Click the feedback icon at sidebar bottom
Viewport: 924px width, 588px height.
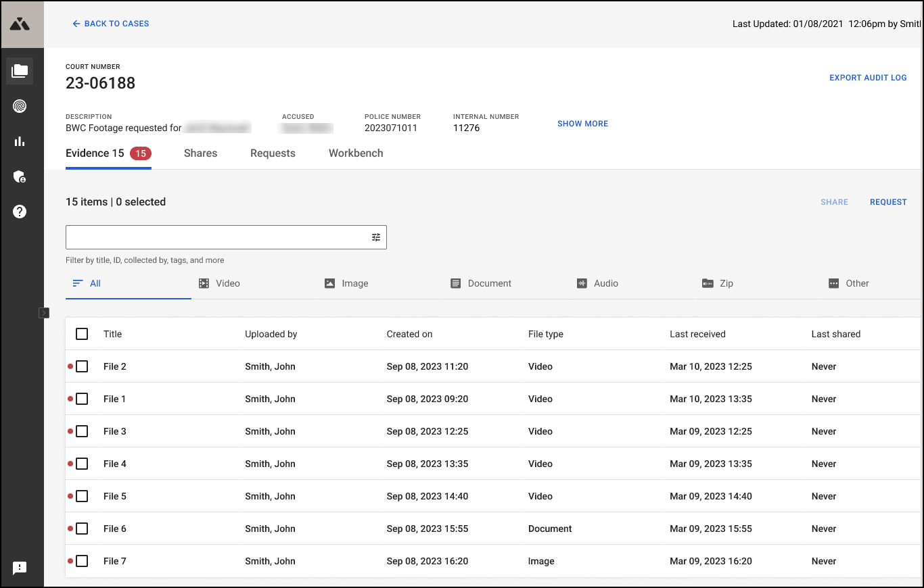(19, 568)
